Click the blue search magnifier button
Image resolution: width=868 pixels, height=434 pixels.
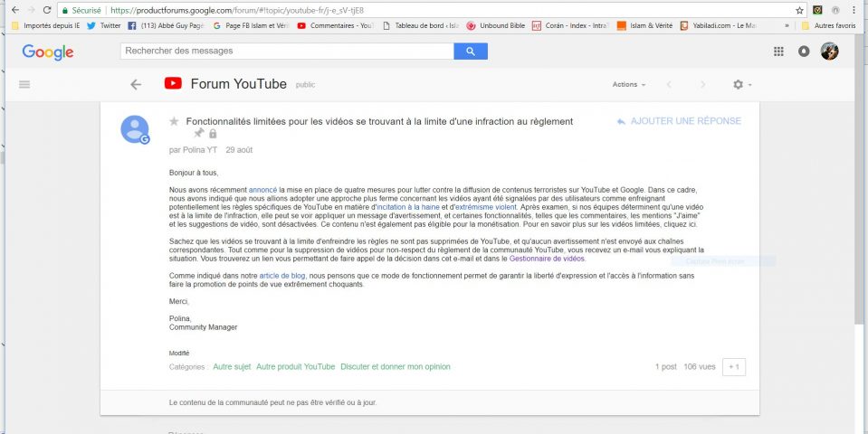point(471,51)
